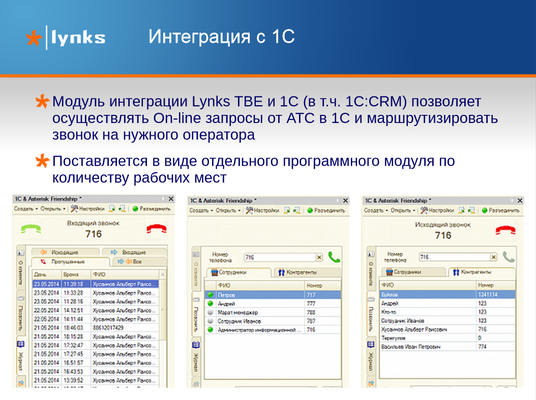Select missed call at 11:33:28

coord(96,293)
